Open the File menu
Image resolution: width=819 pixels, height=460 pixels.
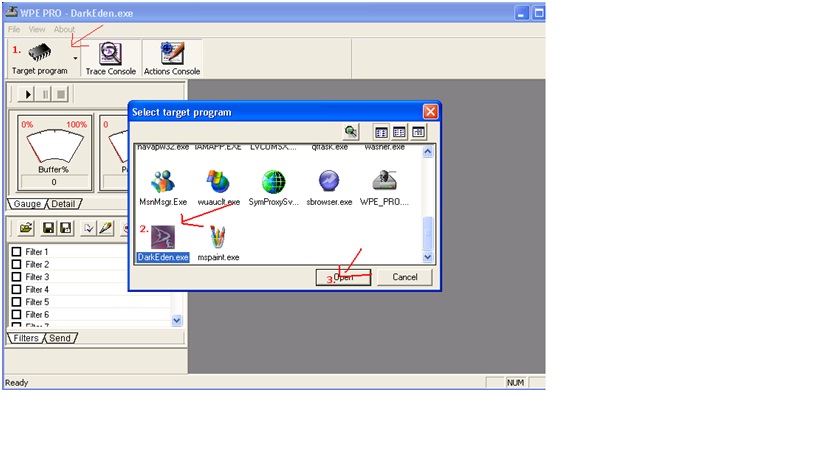click(x=14, y=29)
